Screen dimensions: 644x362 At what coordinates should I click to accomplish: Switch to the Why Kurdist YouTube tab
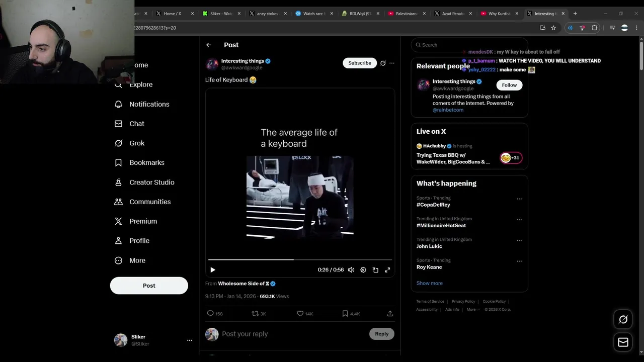click(x=500, y=14)
